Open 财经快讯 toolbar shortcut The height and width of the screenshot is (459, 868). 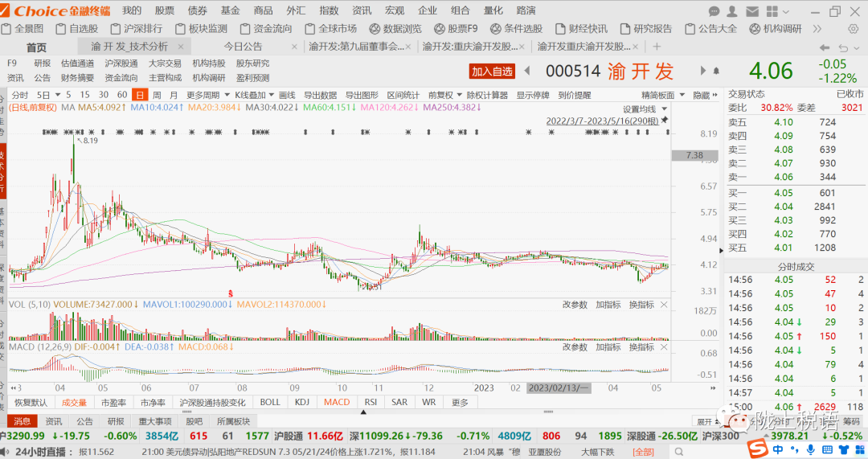[x=581, y=29]
